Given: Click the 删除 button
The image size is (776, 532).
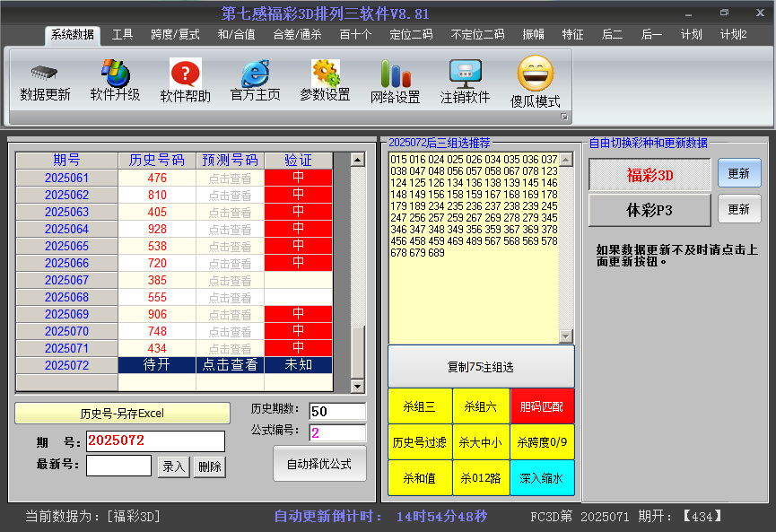Looking at the screenshot, I should 210,467.
